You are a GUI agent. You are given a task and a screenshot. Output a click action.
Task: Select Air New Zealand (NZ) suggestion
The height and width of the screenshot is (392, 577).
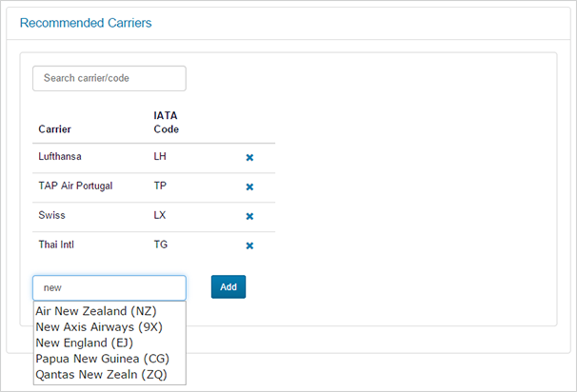96,311
